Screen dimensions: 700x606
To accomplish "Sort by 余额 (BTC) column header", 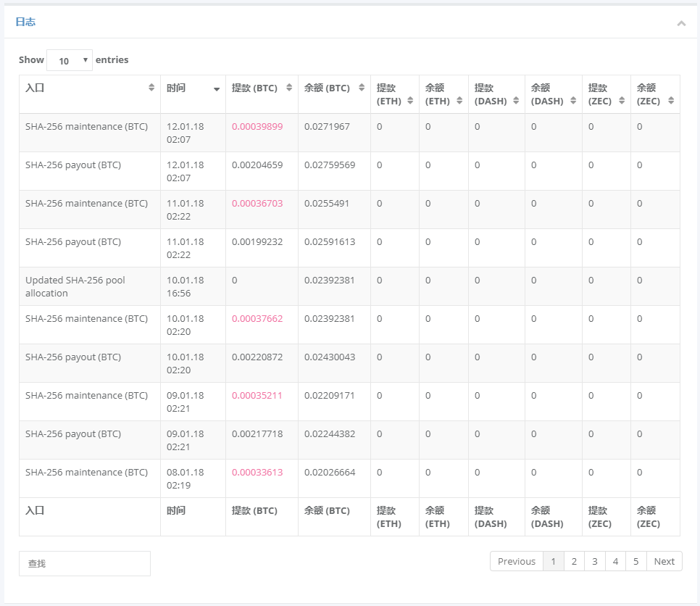I will click(334, 94).
